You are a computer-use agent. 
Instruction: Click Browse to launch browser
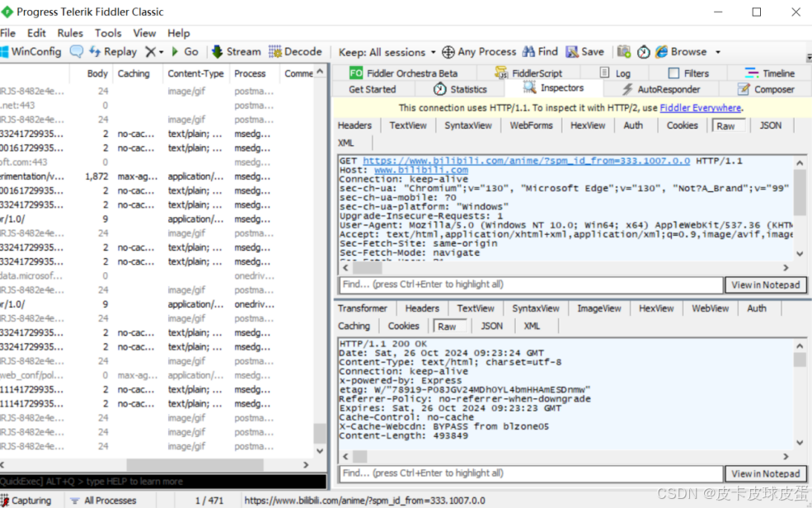681,52
